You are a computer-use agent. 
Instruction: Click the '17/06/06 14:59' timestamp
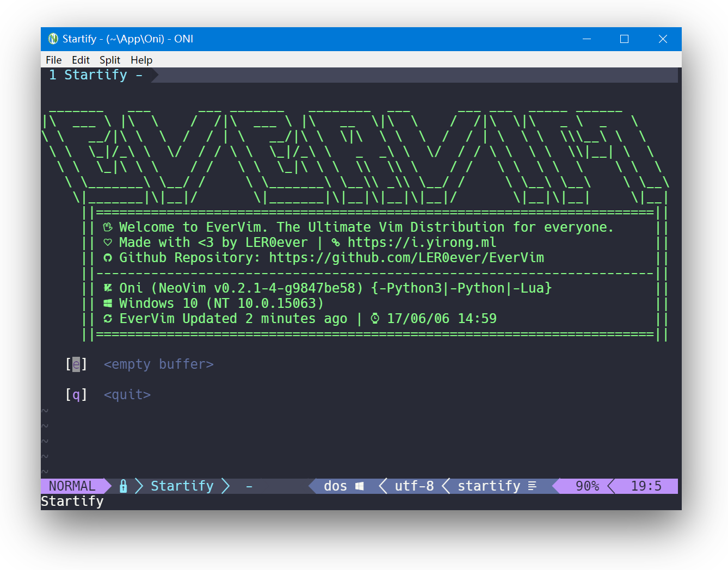pyautogui.click(x=442, y=319)
